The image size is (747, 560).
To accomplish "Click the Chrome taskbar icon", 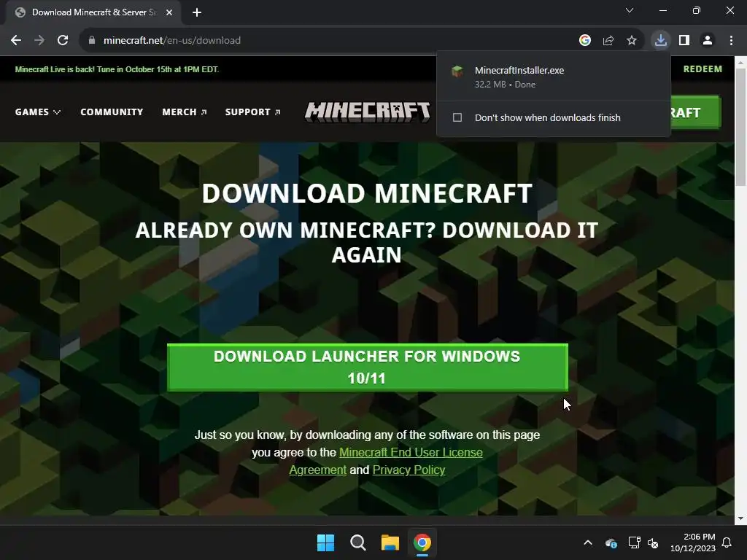I will (x=422, y=542).
